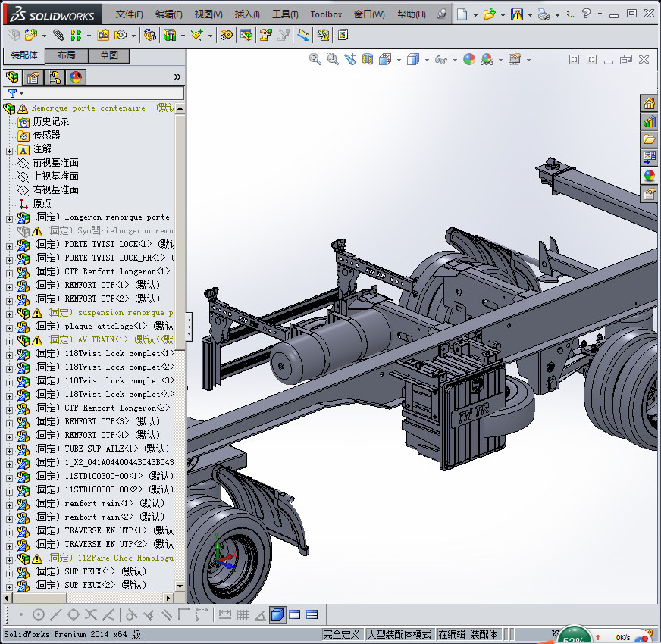This screenshot has height=644, width=661.
Task: Switch to the 布局 tab
Action: coord(67,55)
